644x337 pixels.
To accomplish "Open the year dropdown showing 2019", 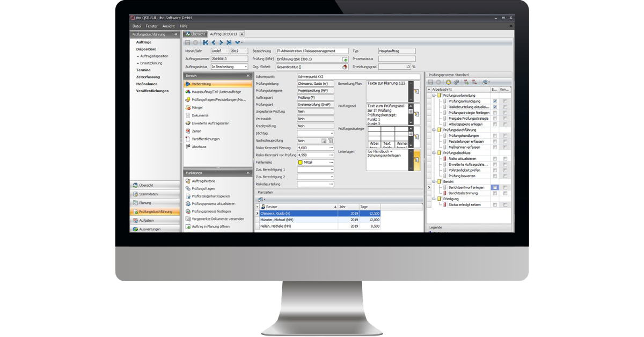I will point(246,51).
